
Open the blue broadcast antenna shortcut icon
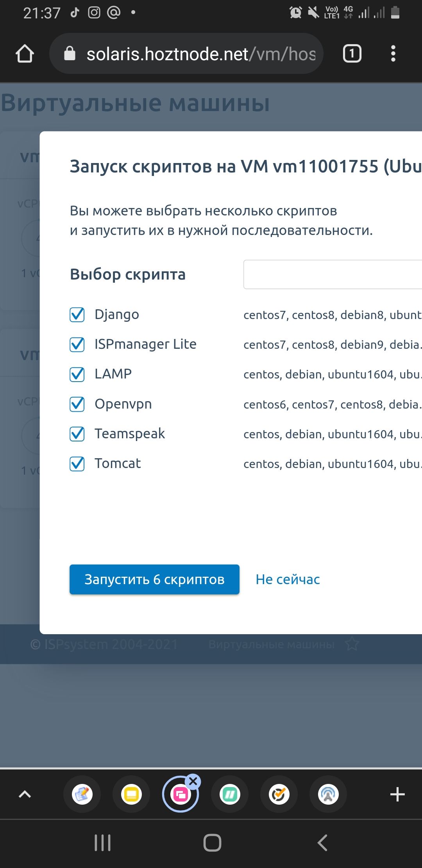click(328, 794)
